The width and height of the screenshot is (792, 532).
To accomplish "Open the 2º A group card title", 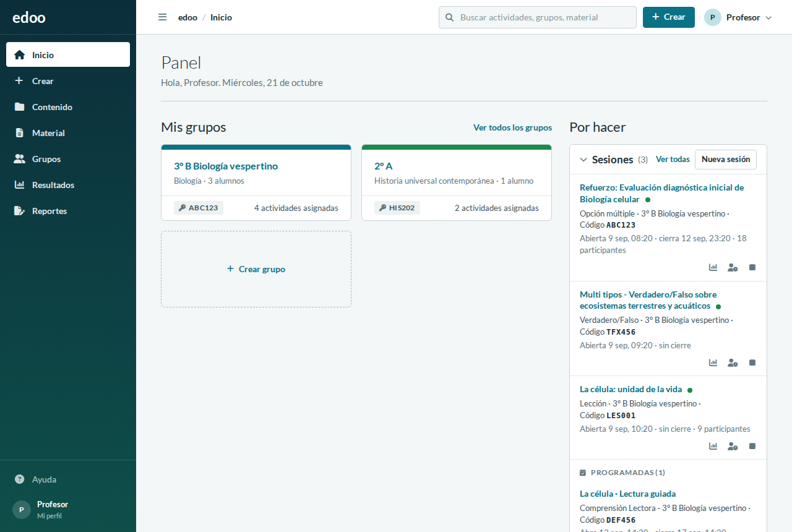I will tap(383, 166).
